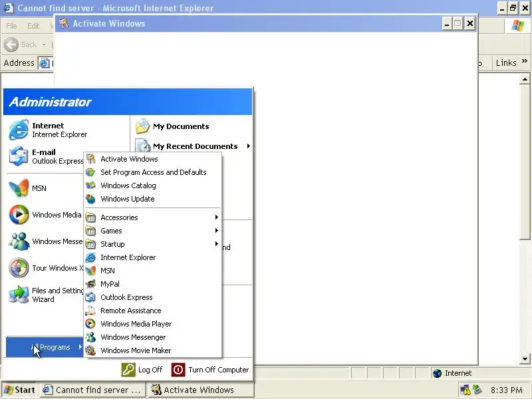Click Turn Off Computer button
Image resolution: width=532 pixels, height=399 pixels.
coord(210,370)
